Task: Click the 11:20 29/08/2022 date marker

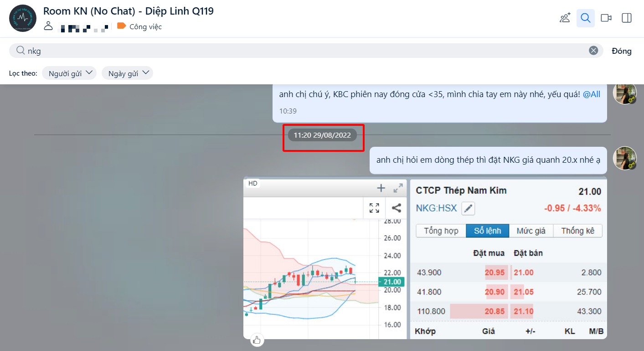Action: click(x=322, y=135)
